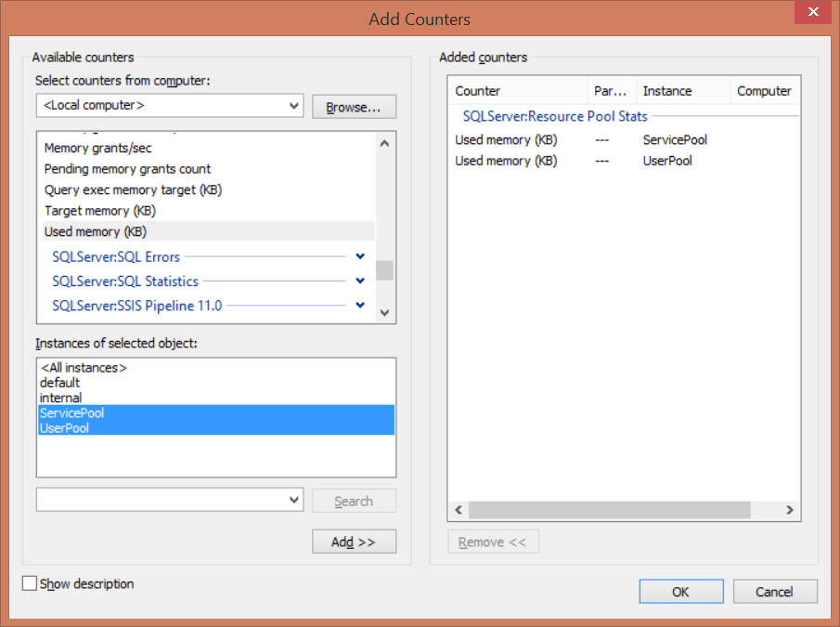Cancel the Add Counters dialog
Screen dimensions: 840x627
[774, 592]
